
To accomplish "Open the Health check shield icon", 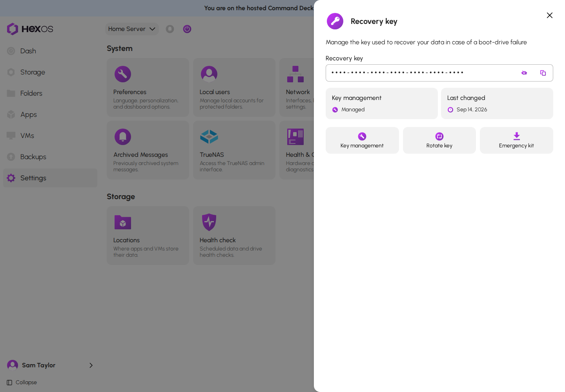I will point(209,222).
